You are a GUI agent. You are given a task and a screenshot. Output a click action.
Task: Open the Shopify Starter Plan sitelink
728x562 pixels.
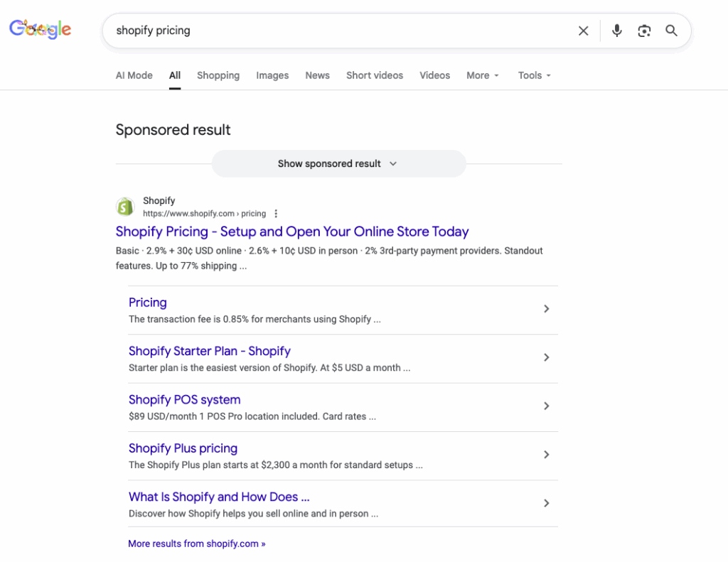tap(209, 351)
